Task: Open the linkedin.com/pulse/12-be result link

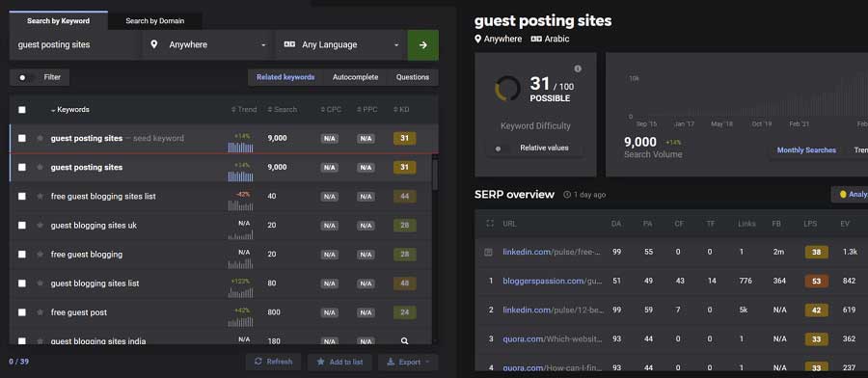Action: [x=552, y=310]
